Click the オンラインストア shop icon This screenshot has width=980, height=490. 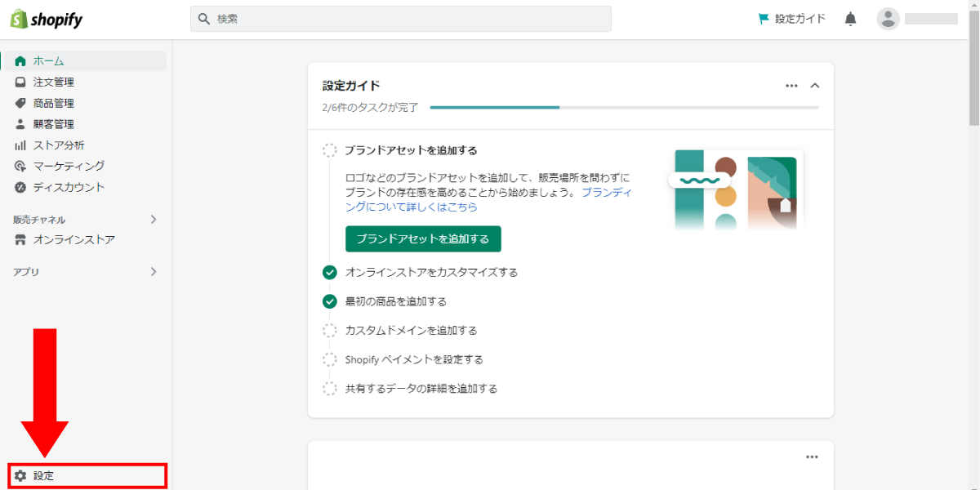coord(20,240)
